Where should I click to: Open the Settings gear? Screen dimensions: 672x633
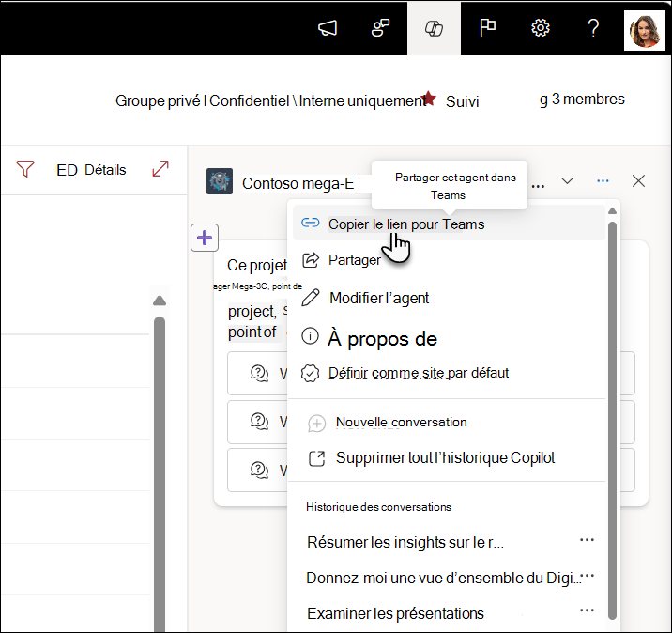pos(540,28)
